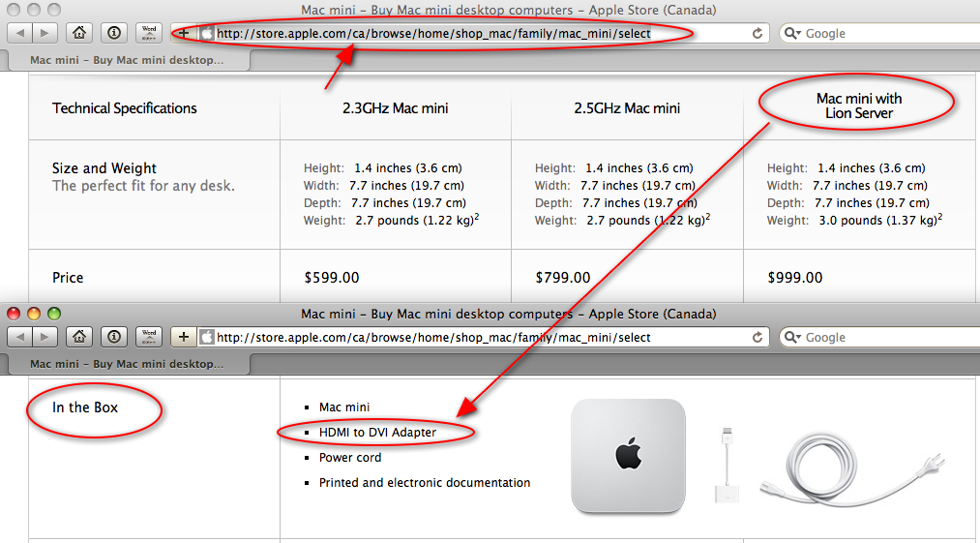Click the Size and Weight row label
980x543 pixels.
tap(104, 168)
